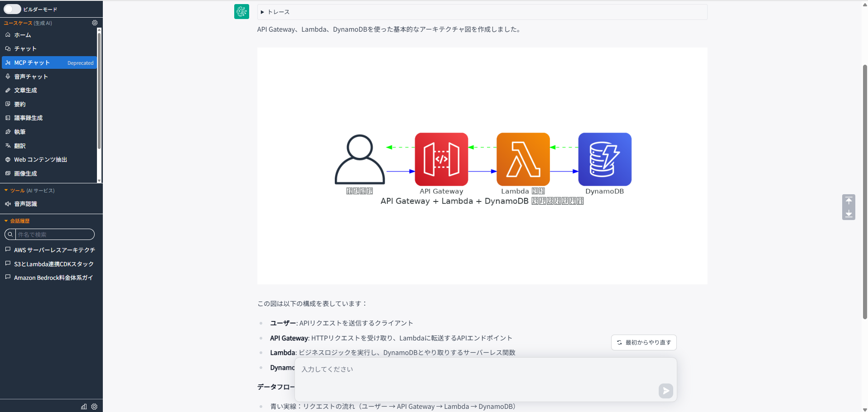Screen dimensions: 868x412
Task: Click the 画像生成 image icon
Action: pyautogui.click(x=8, y=173)
